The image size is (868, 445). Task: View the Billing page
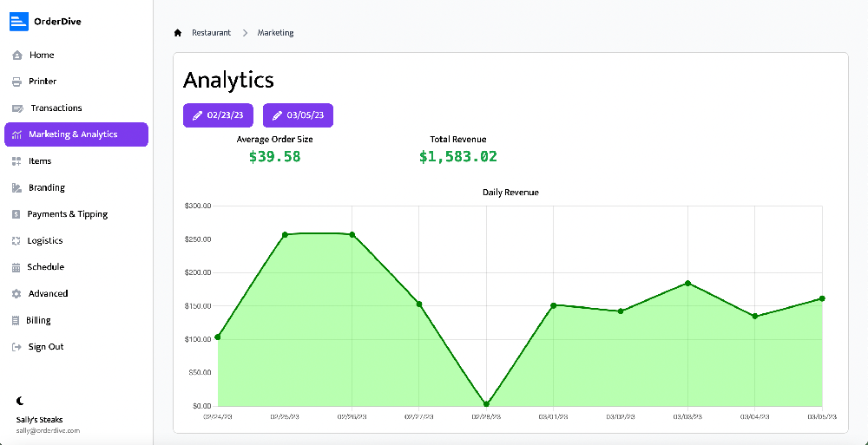(76, 320)
